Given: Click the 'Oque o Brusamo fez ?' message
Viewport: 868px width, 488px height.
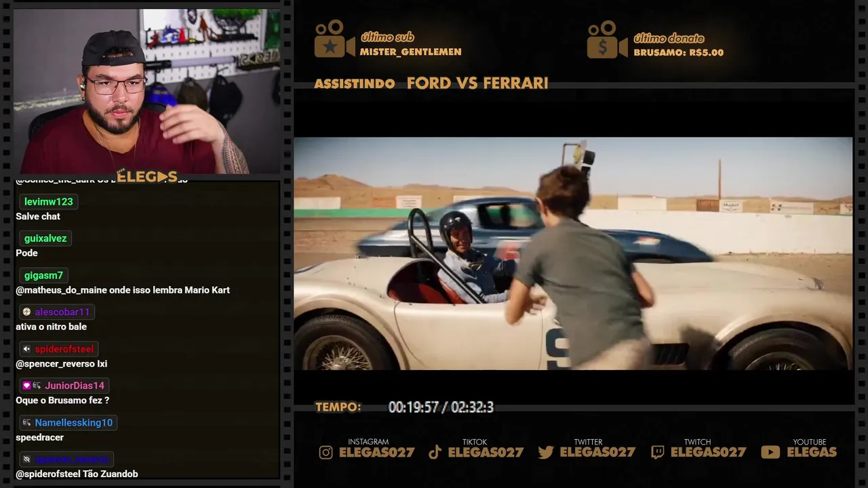Looking at the screenshot, I should [x=62, y=401].
